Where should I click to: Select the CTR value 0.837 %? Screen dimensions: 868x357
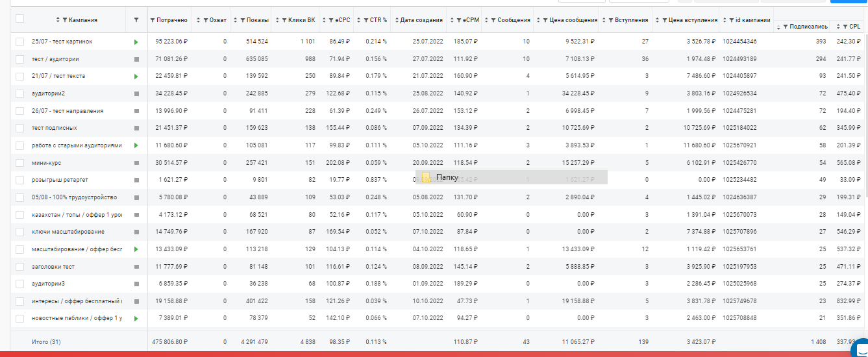pos(376,180)
